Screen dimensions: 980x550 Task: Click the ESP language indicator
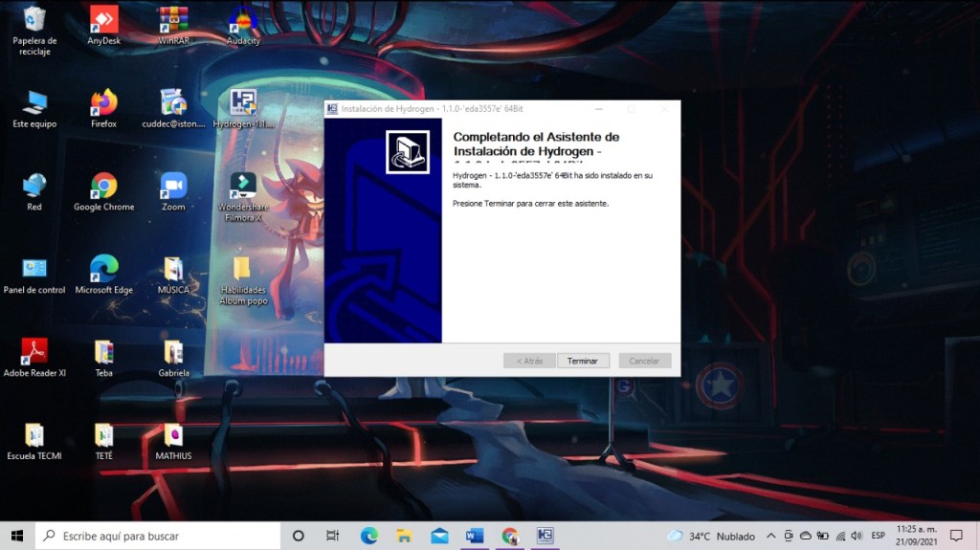[878, 536]
